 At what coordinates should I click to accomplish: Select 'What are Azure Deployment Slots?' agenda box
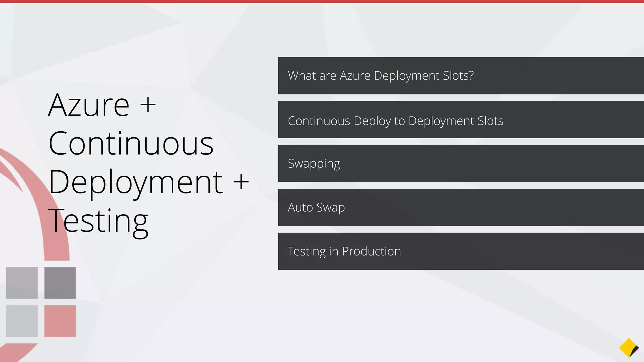point(461,76)
